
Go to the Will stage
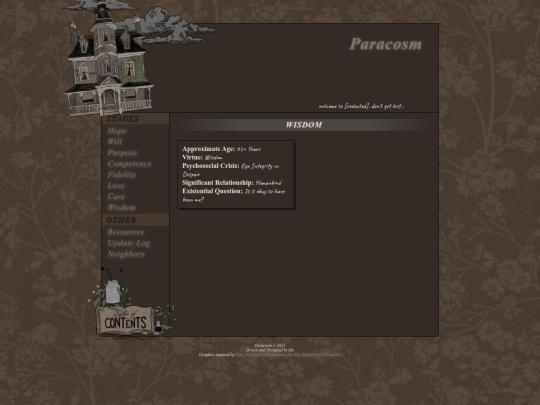[x=115, y=142]
